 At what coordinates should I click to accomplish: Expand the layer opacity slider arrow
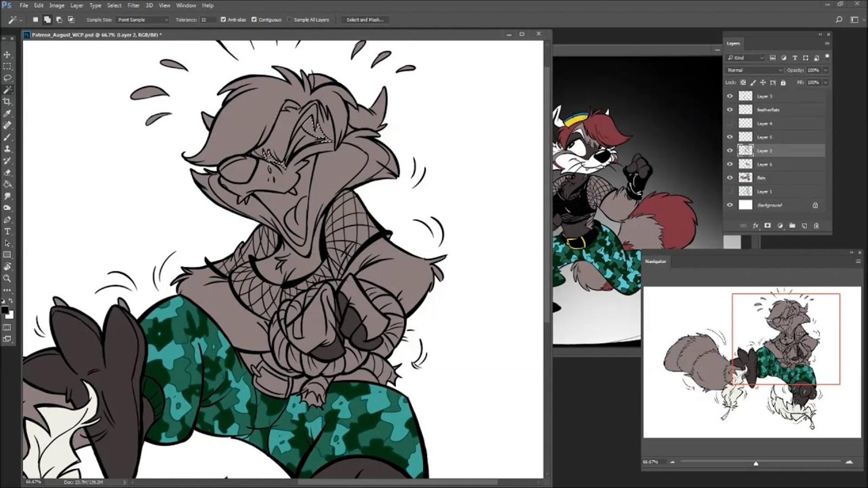tap(826, 70)
